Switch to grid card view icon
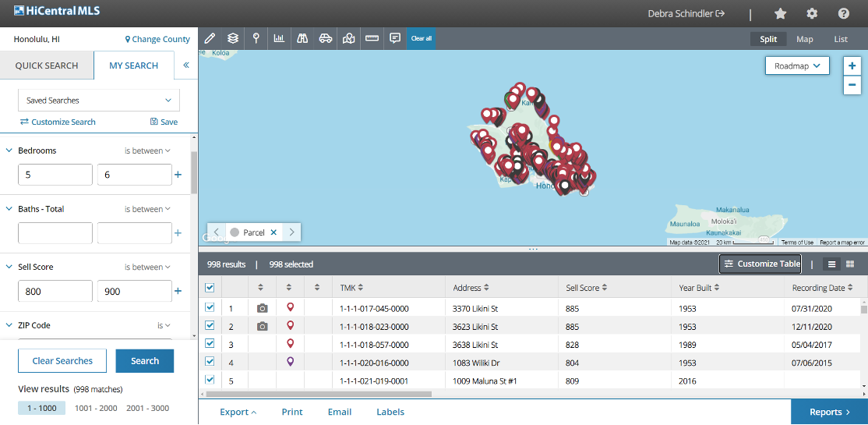This screenshot has height=425, width=868. 851,264
